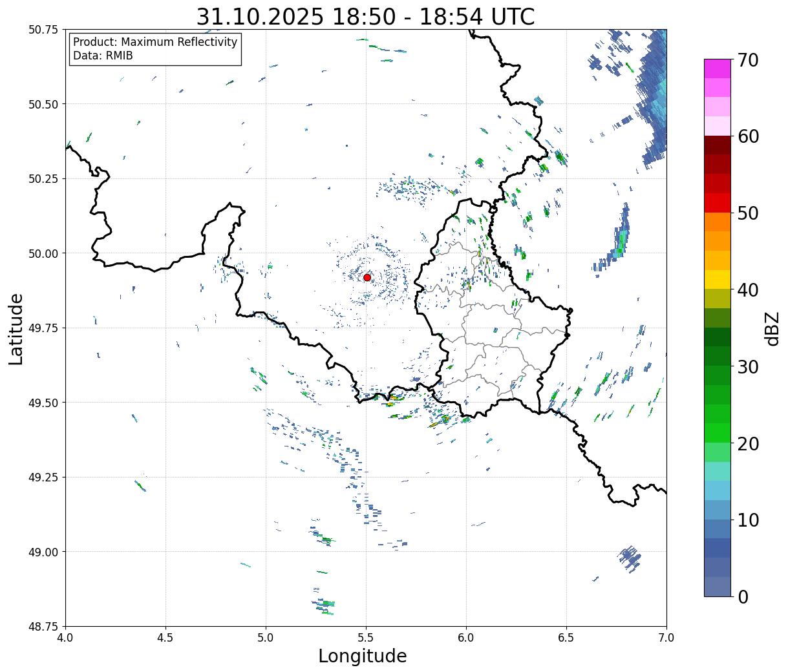Select the dark maroon swatch below 60
Viewport: 788px width, 672px height.
(717, 145)
